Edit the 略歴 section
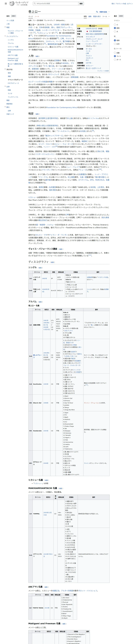 pyautogui.click(x=37, y=114)
